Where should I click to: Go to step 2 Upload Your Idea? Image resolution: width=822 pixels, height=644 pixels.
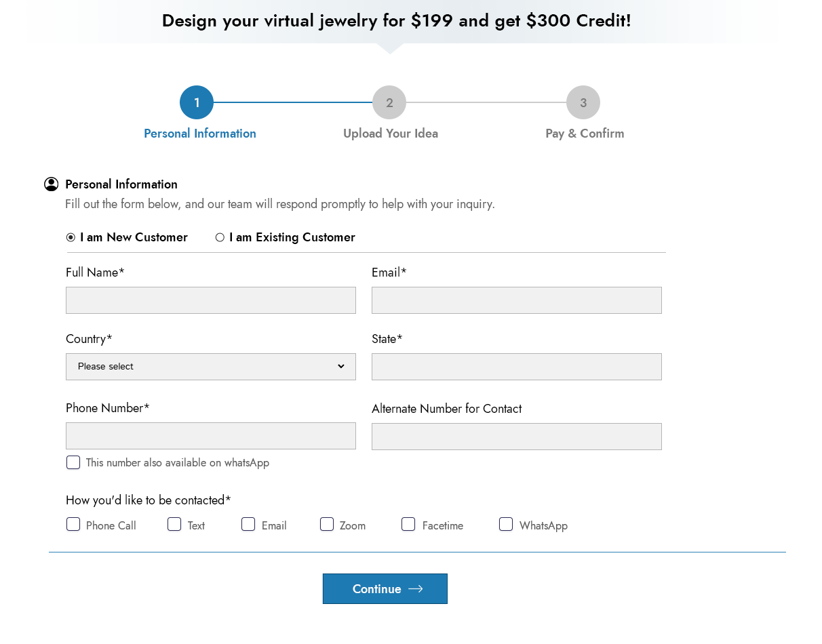389,102
